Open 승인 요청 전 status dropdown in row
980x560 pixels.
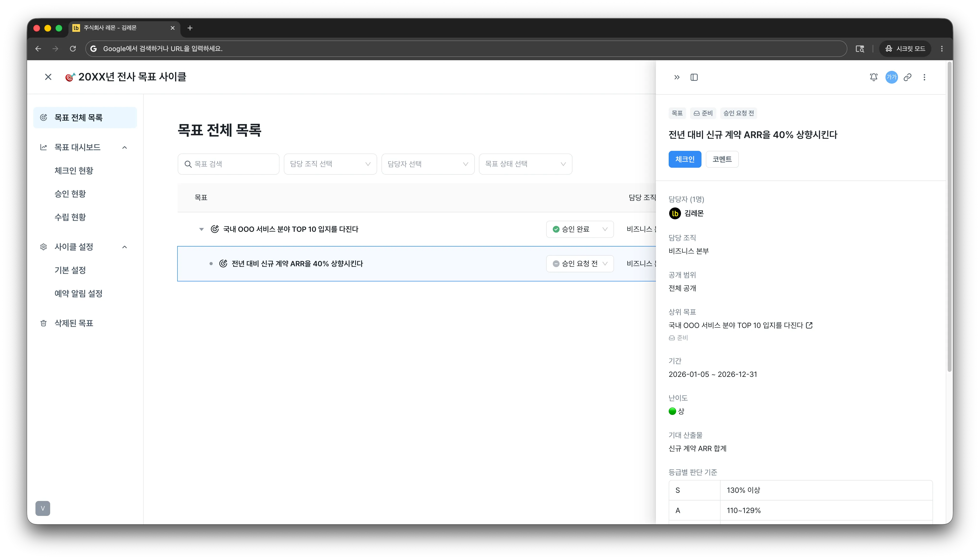click(x=580, y=263)
